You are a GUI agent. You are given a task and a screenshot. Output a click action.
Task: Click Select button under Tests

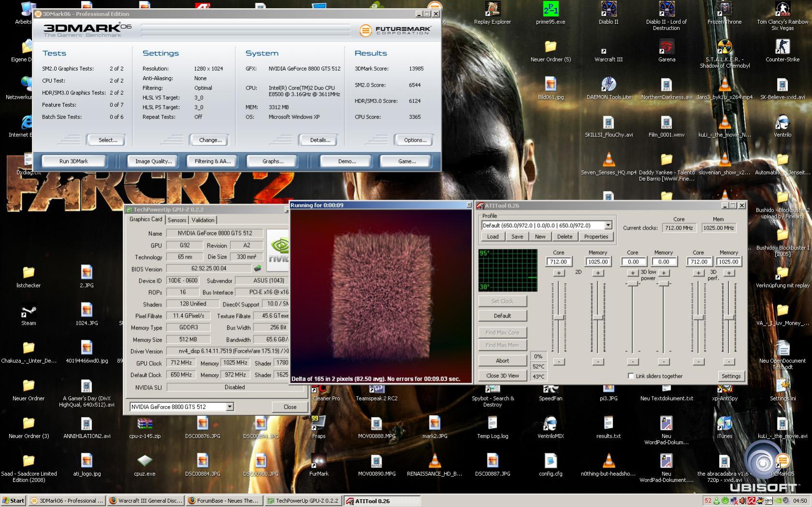pos(107,140)
